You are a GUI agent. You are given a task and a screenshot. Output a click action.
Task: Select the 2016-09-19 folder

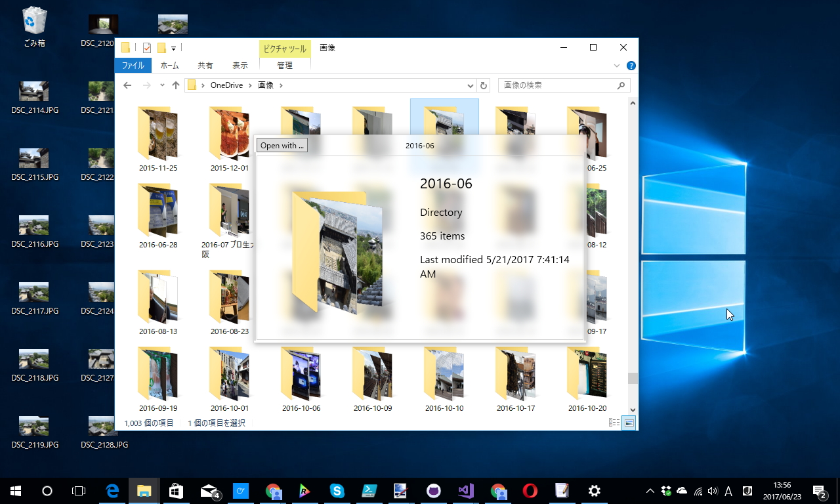pos(158,379)
